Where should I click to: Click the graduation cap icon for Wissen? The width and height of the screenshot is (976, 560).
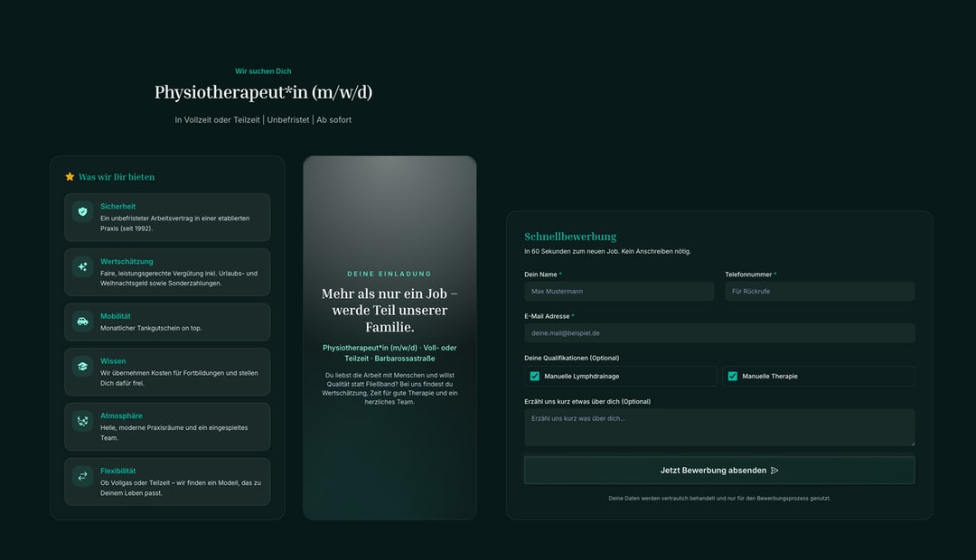click(x=83, y=367)
